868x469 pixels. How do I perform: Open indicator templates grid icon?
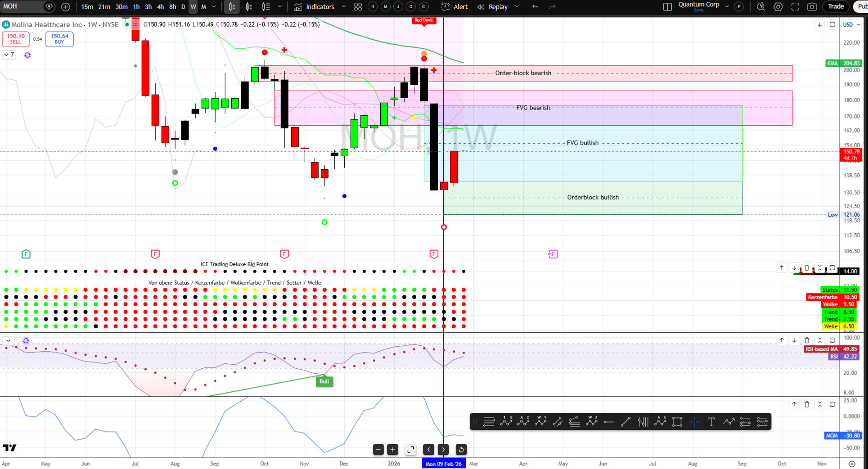(358, 7)
